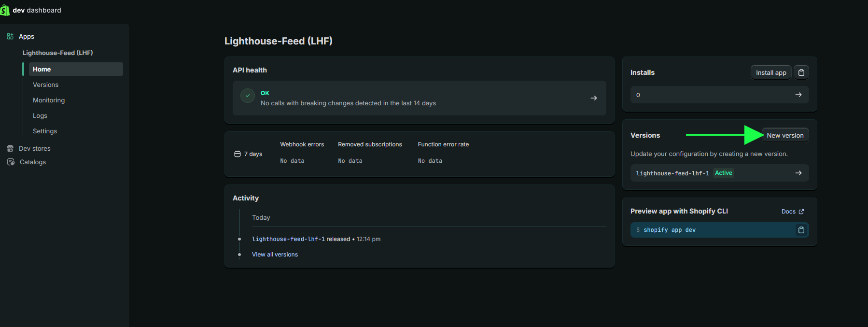This screenshot has height=327, width=868.
Task: Click the green check status icon
Action: pos(248,96)
